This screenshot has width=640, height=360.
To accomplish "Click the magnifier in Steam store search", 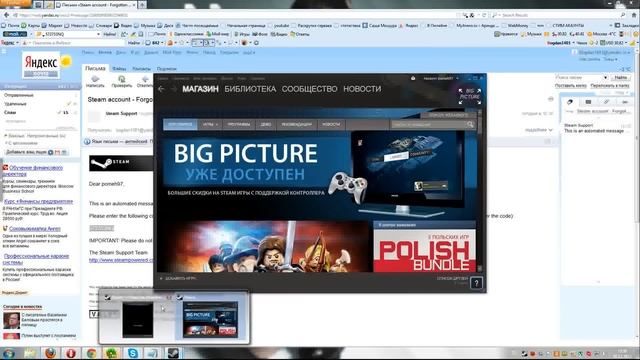I will [470, 124].
